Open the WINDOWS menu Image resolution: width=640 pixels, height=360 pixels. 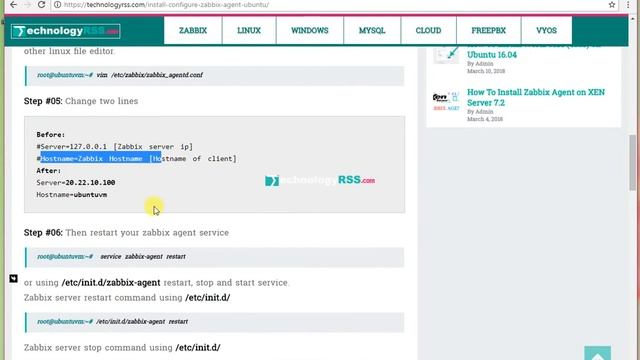pyautogui.click(x=310, y=31)
